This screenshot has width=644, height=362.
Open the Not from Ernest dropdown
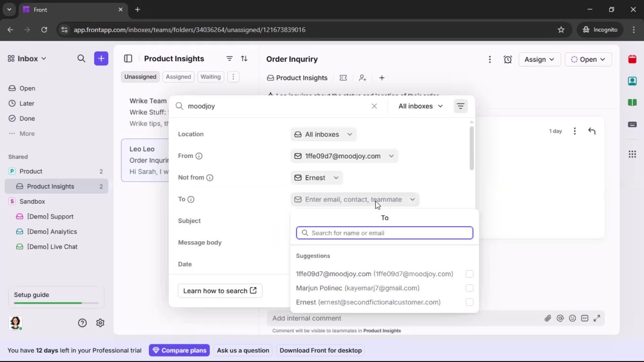[316, 178]
